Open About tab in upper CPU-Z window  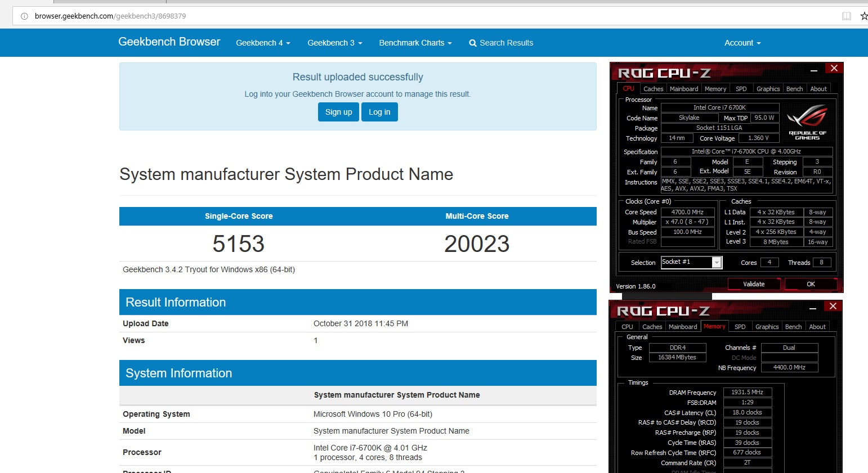tap(818, 89)
